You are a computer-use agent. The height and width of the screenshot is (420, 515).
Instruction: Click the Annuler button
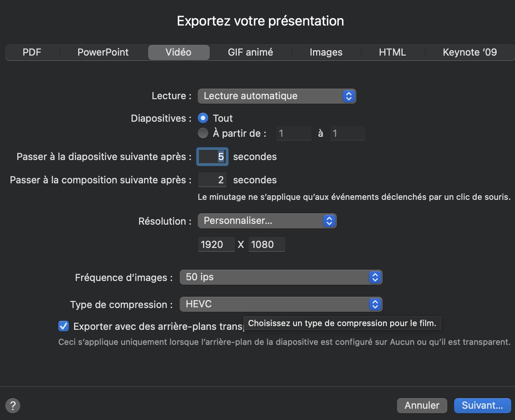(x=422, y=406)
